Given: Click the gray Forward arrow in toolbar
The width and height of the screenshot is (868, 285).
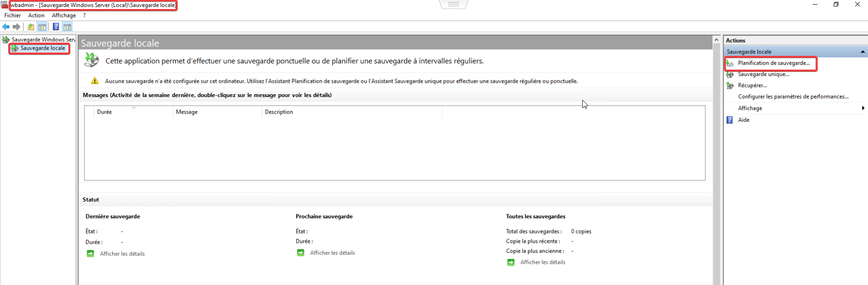Looking at the screenshot, I should pyautogui.click(x=17, y=27).
